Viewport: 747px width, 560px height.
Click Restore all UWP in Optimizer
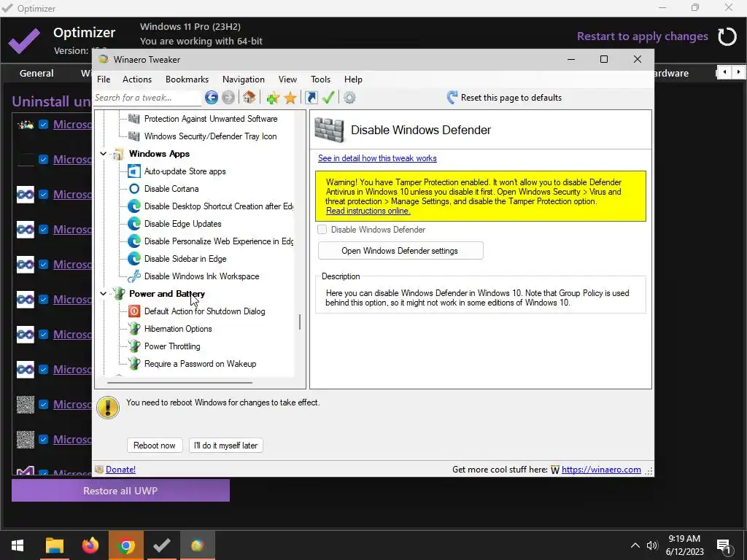120,491
